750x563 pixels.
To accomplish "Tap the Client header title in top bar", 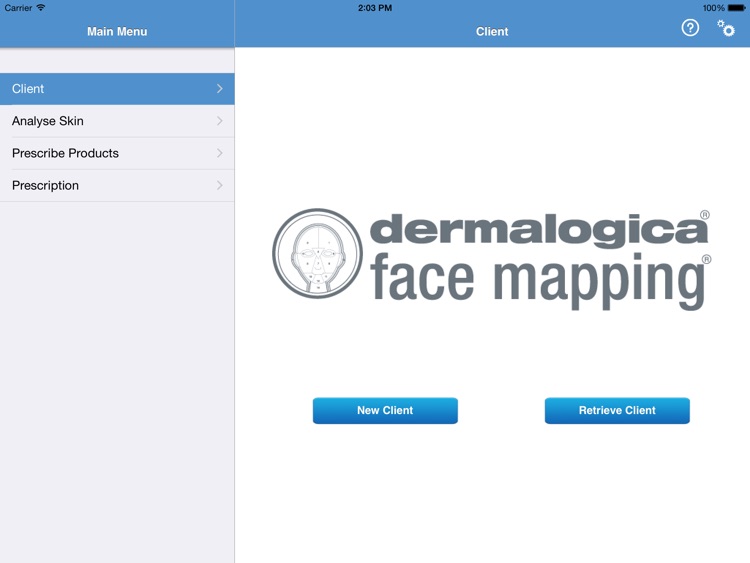I will click(x=492, y=32).
